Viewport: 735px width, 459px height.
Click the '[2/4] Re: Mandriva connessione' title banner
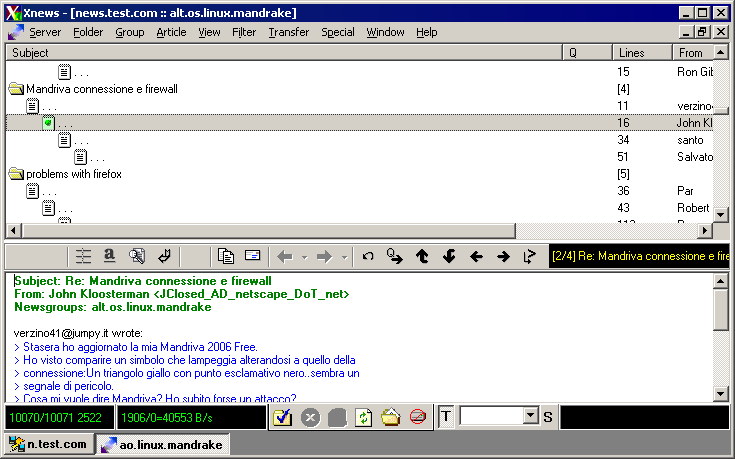[x=639, y=256]
